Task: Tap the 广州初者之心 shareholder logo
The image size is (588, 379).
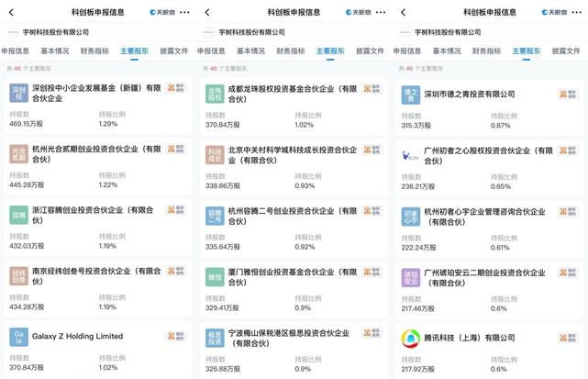Action: pyautogui.click(x=411, y=156)
